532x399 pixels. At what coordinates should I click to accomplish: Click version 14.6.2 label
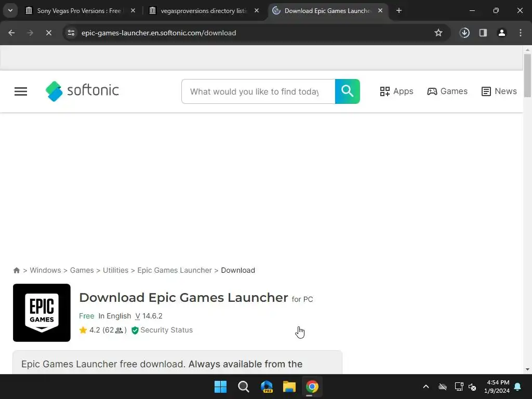coord(149,316)
